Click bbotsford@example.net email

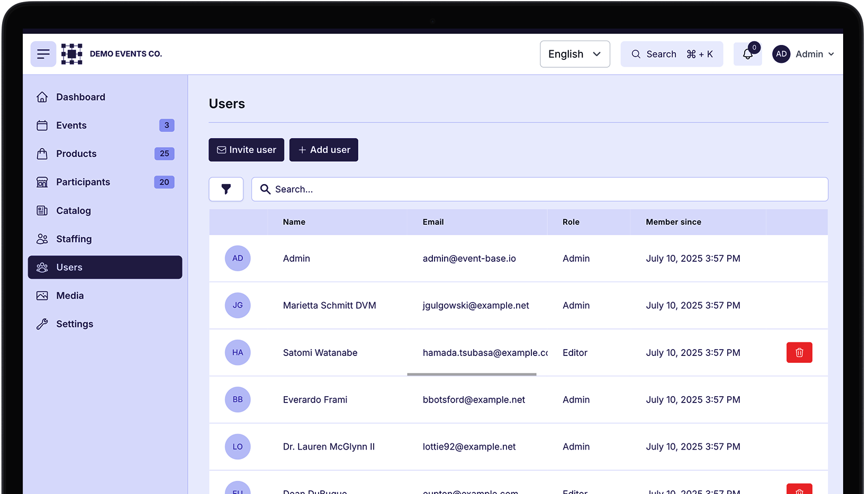[474, 400]
